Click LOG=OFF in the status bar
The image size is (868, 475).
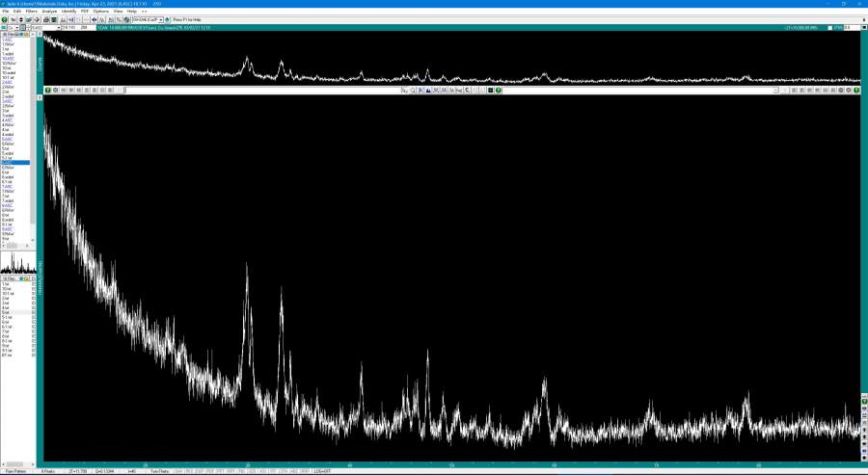(321, 471)
